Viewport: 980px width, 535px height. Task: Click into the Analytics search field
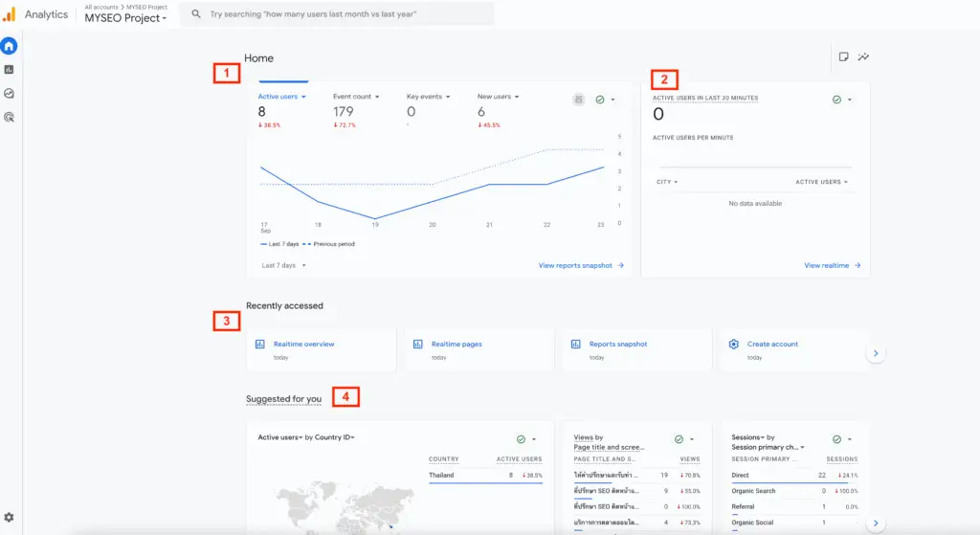coord(338,13)
